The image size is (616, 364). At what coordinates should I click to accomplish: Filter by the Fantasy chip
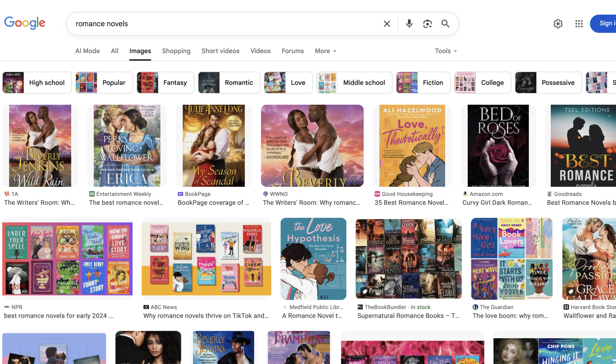coord(165,83)
